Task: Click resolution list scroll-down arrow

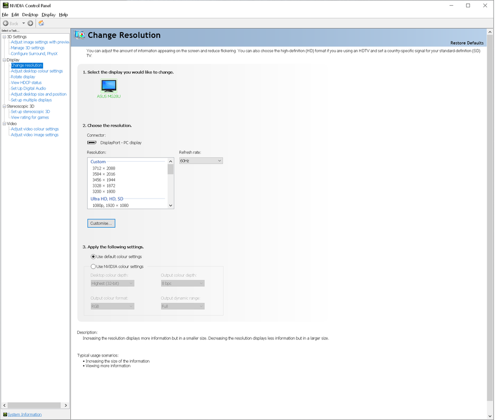Action: click(171, 205)
